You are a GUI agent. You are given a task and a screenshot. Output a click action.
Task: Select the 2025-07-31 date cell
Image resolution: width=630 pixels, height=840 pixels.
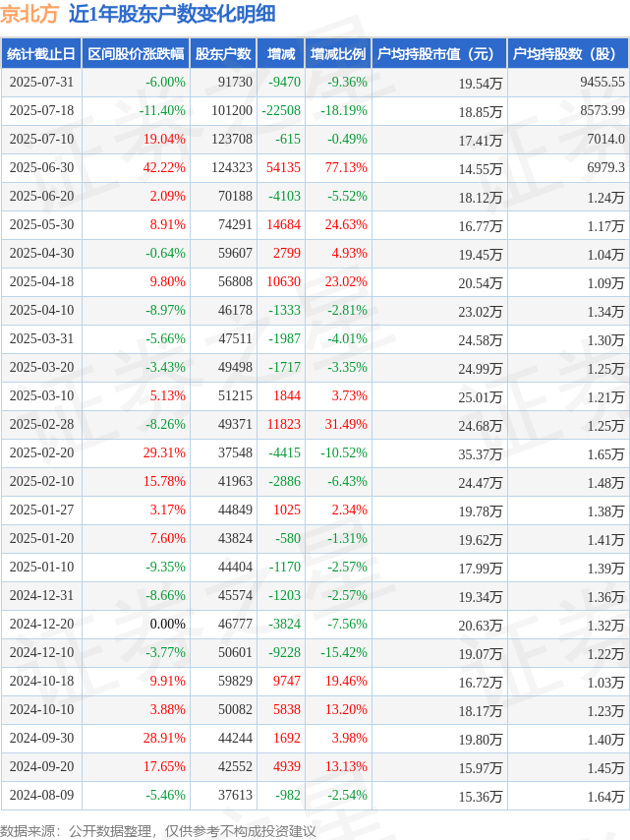click(41, 83)
